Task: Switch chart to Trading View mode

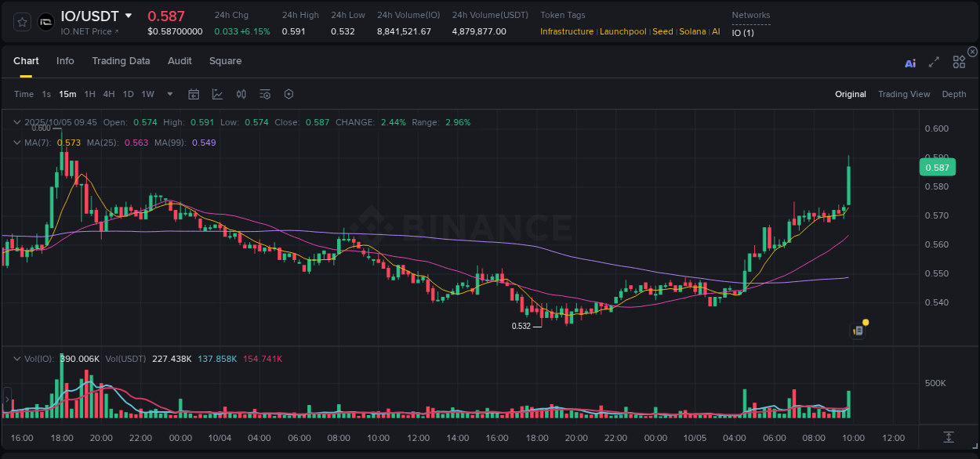Action: pos(904,93)
